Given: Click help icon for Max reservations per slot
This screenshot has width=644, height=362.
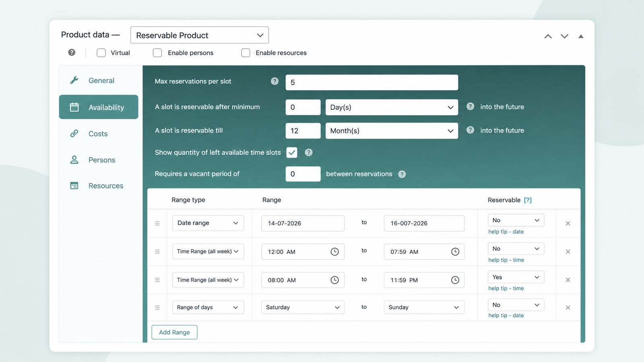Looking at the screenshot, I should pyautogui.click(x=275, y=81).
